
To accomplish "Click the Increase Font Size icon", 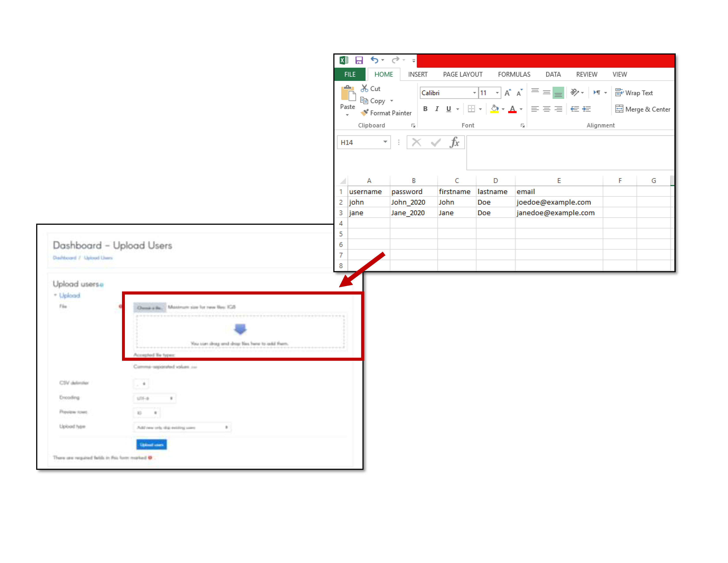I will (x=507, y=93).
